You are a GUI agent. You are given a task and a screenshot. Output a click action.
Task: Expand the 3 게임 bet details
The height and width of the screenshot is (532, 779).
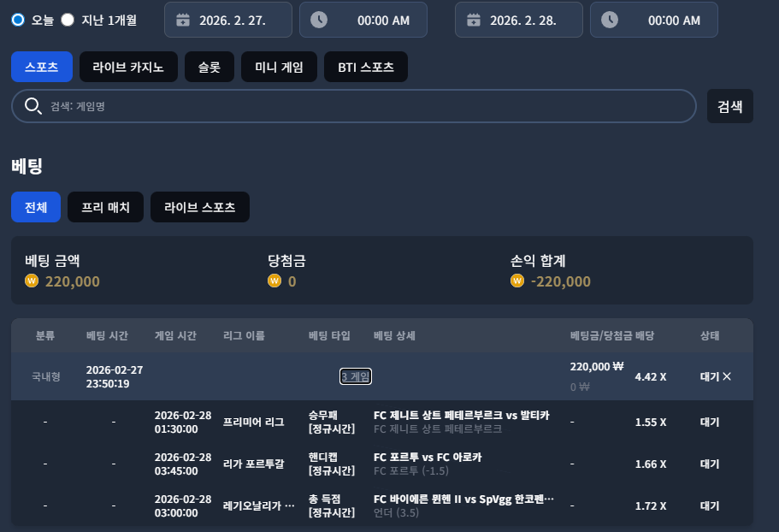point(355,376)
